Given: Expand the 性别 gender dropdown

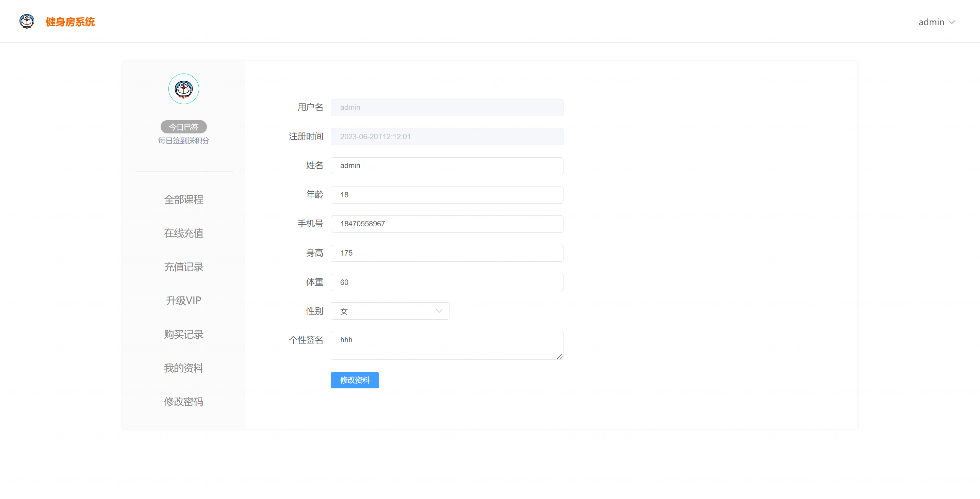Looking at the screenshot, I should point(390,311).
